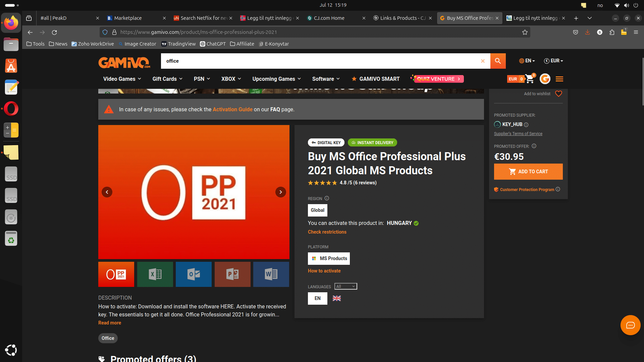Expand the Upcoming Games menu
The width and height of the screenshot is (644, 362).
(277, 79)
